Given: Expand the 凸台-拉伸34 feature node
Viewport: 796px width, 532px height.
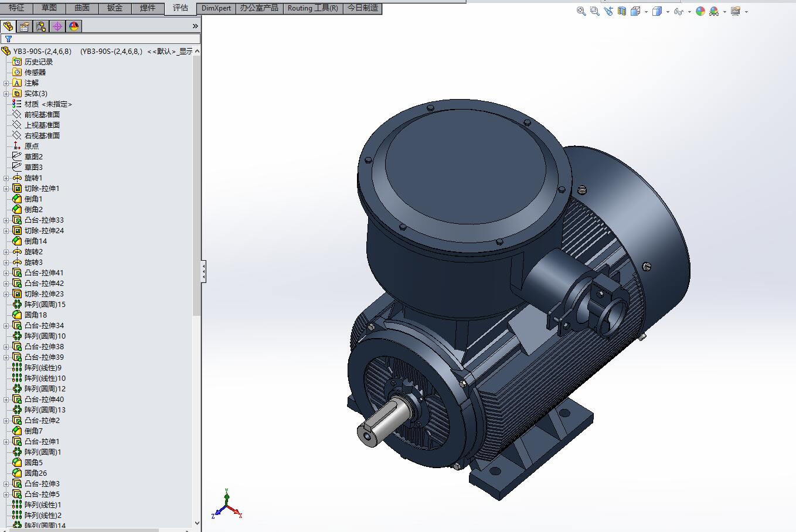Looking at the screenshot, I should 6,326.
